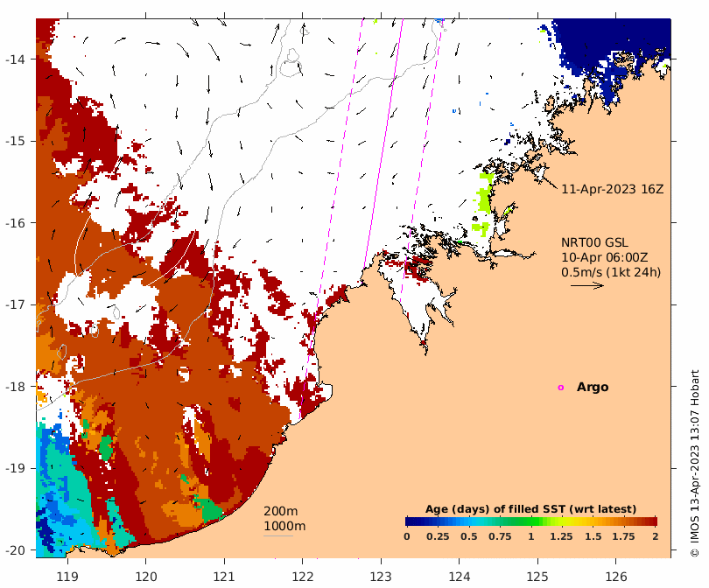Click the latitude axis label '-17'

(x=15, y=304)
